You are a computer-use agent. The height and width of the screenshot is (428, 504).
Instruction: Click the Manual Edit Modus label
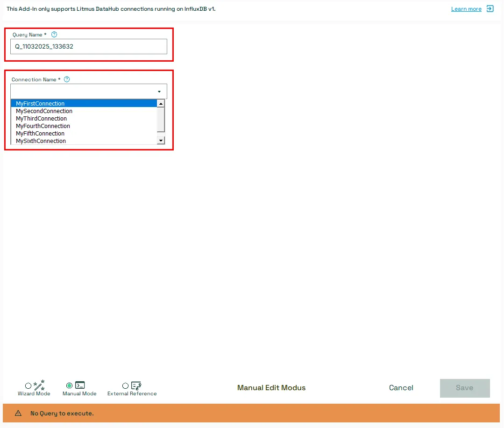(x=271, y=387)
